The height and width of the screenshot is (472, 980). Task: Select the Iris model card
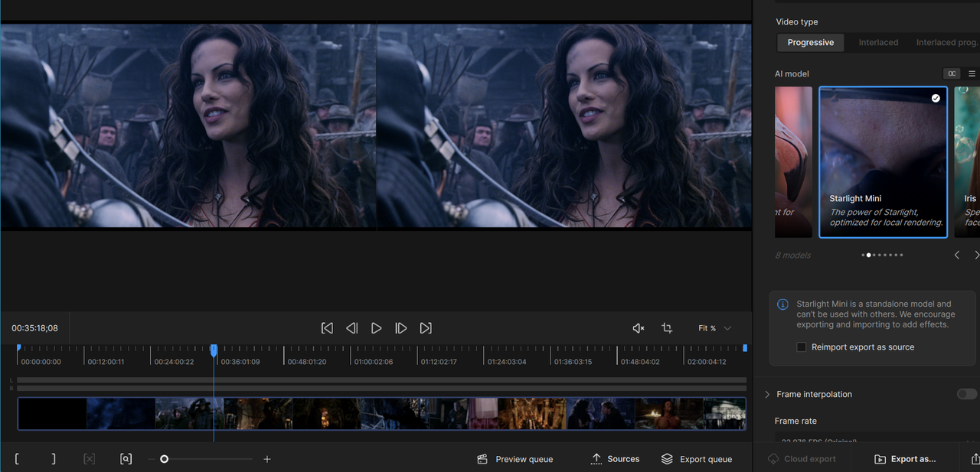967,161
